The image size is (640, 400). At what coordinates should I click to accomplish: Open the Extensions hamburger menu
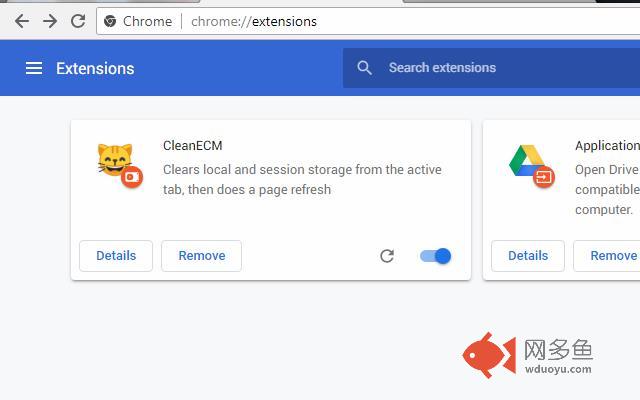[34, 68]
